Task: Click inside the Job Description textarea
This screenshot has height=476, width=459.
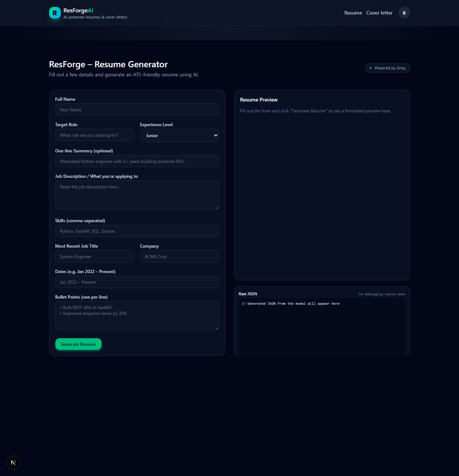Action: pyautogui.click(x=137, y=195)
